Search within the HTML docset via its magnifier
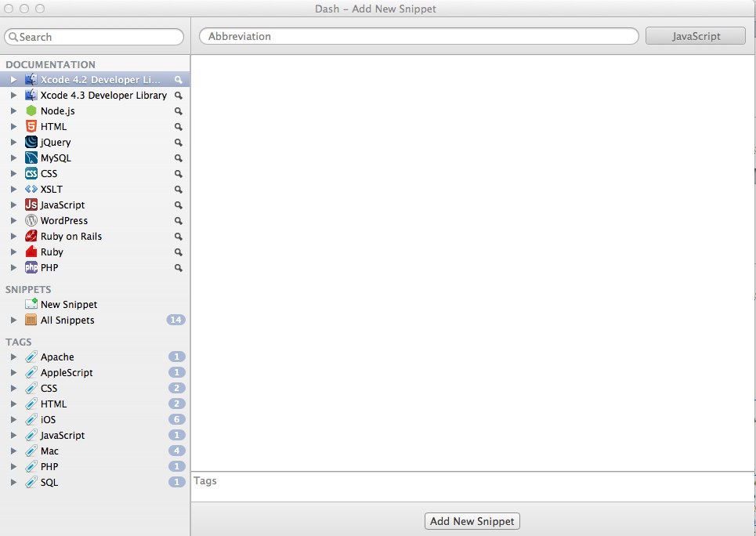 click(x=179, y=127)
